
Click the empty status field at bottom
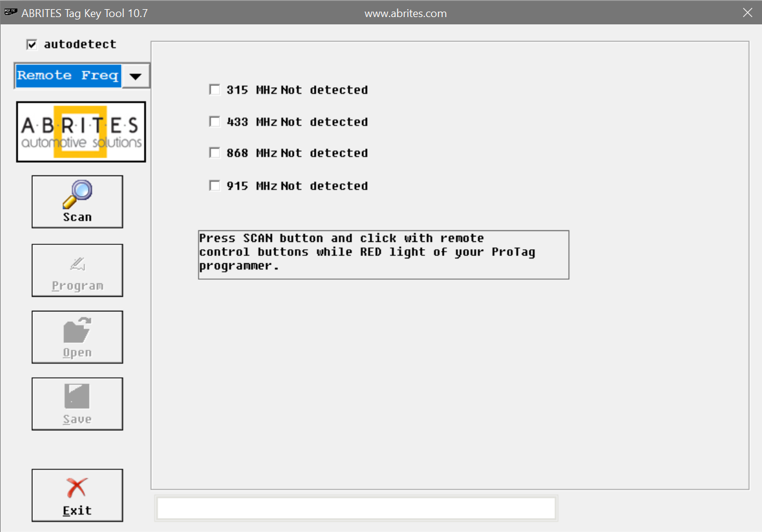tap(356, 508)
